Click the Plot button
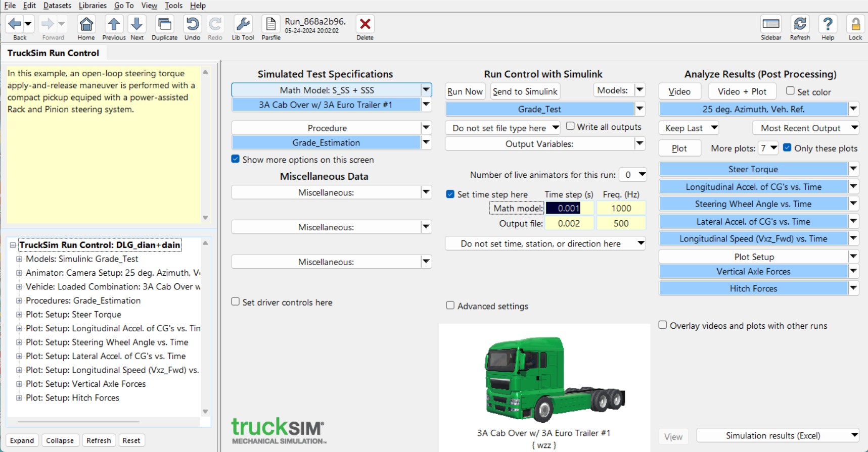 tap(679, 148)
